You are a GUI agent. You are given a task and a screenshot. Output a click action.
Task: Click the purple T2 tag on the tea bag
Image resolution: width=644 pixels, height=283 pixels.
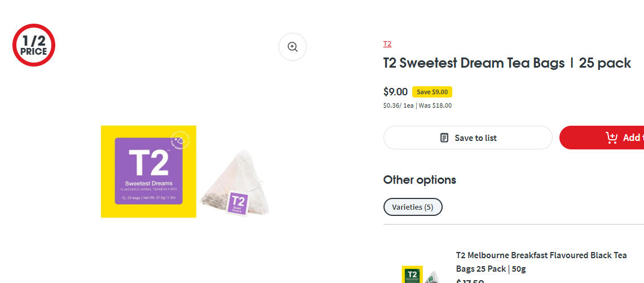click(237, 202)
